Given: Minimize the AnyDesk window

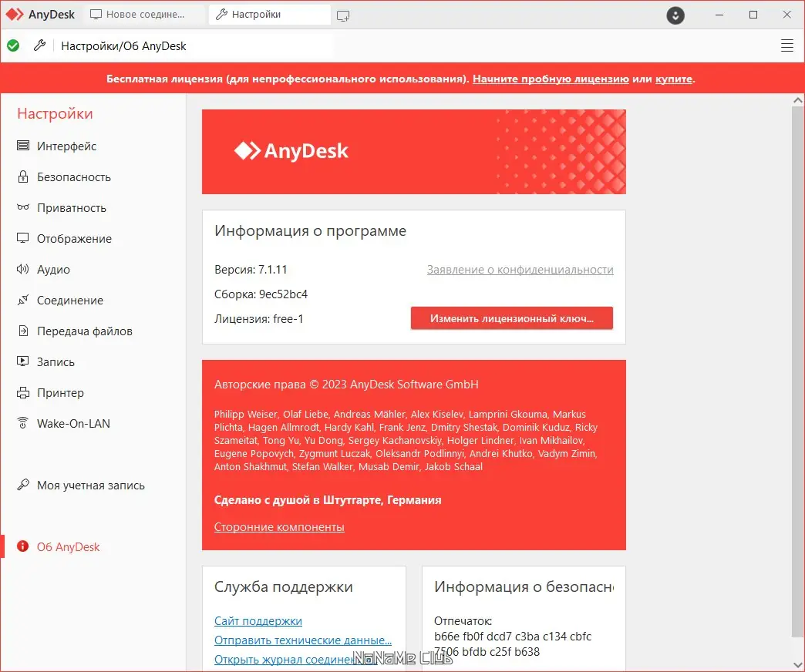Looking at the screenshot, I should [719, 15].
